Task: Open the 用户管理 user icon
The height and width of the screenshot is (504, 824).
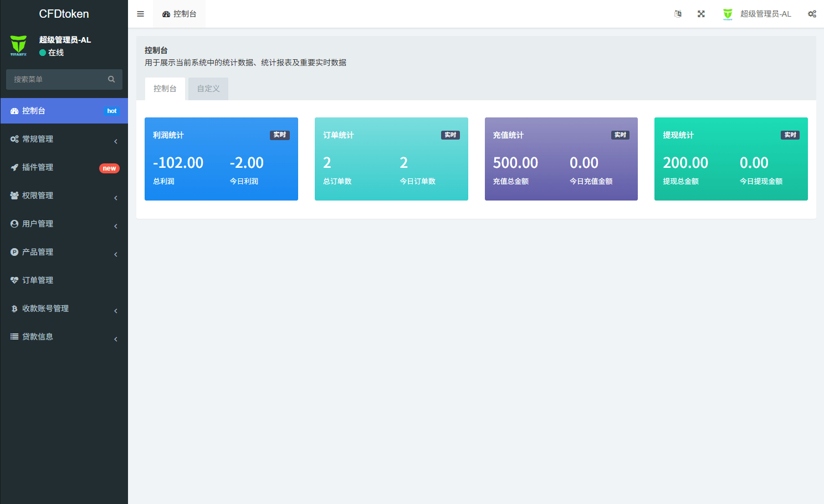Action: pos(14,224)
